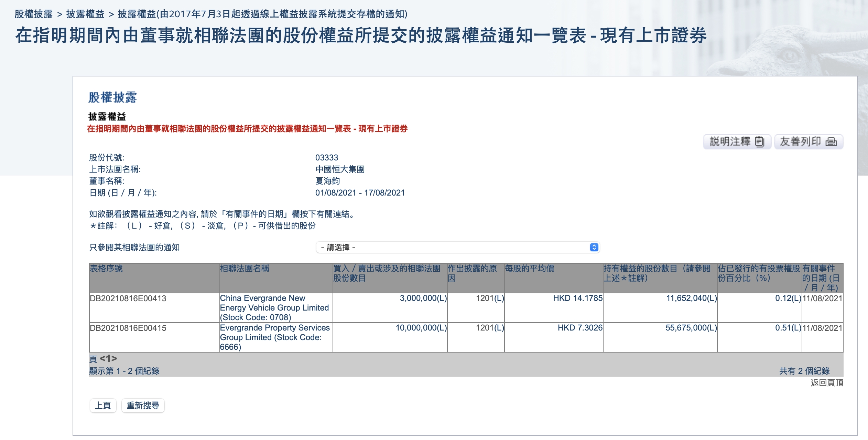Open the second row event date 11/08/2021
This screenshot has width=868, height=440.
pos(822,328)
